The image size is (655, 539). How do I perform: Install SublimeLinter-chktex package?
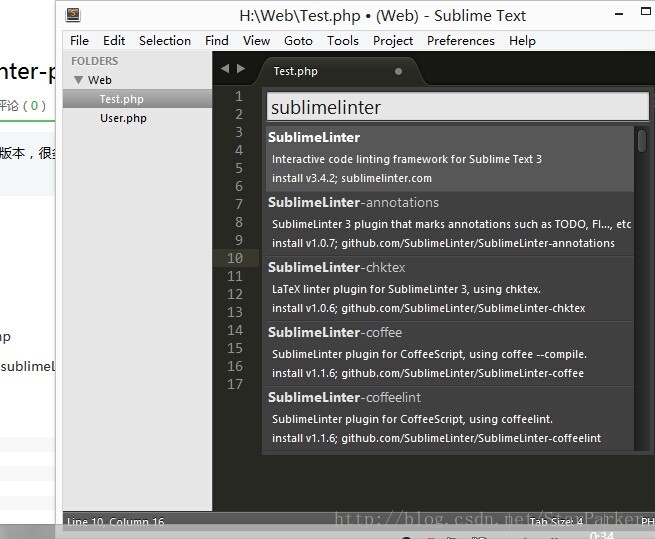tap(450, 289)
